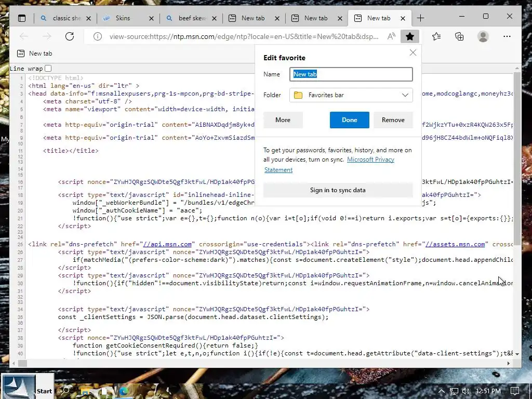Image resolution: width=532 pixels, height=399 pixels.
Task: Click the _authCookieName source line
Action: [x=137, y=210]
